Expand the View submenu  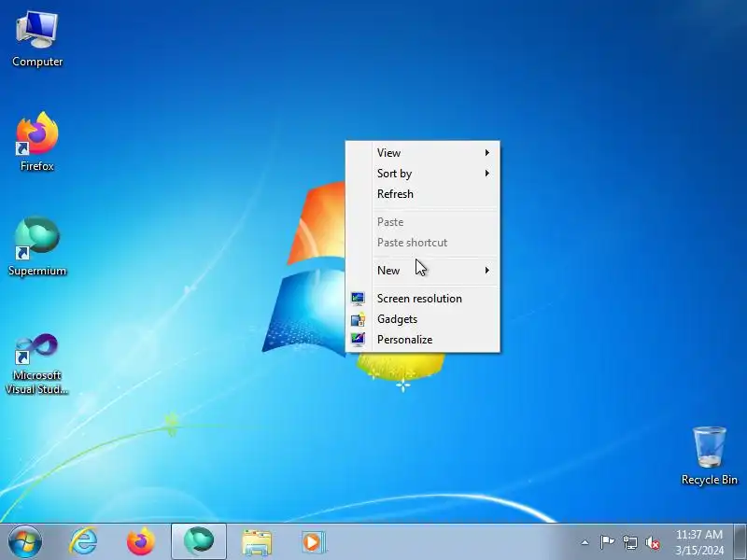pyautogui.click(x=423, y=153)
